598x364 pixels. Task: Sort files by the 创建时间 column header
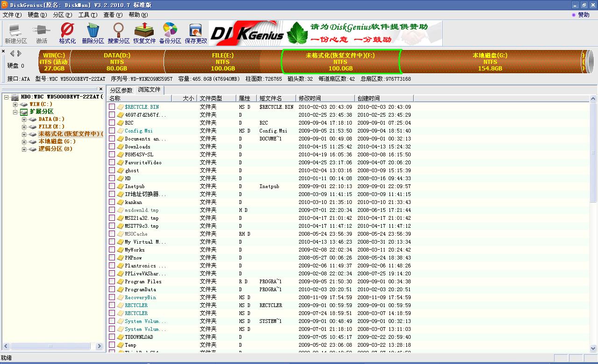[x=384, y=98]
